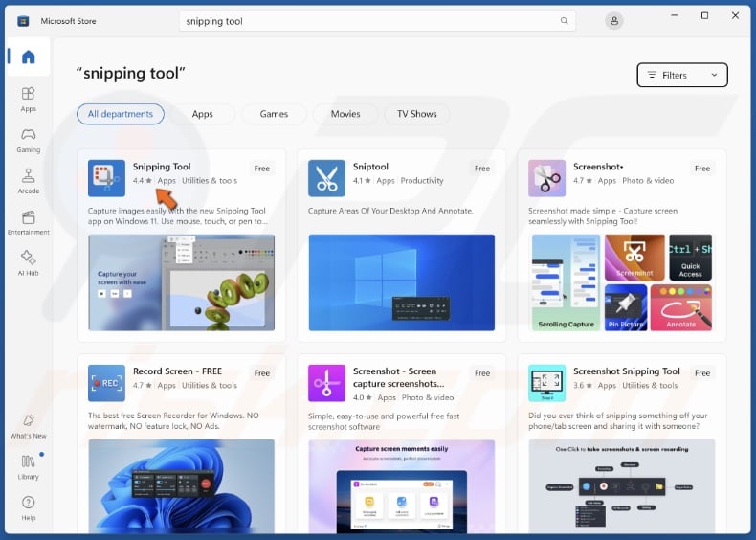Click Free button for Screenshot - Screen capture
Screen dimensions: 756x540
click(482, 373)
